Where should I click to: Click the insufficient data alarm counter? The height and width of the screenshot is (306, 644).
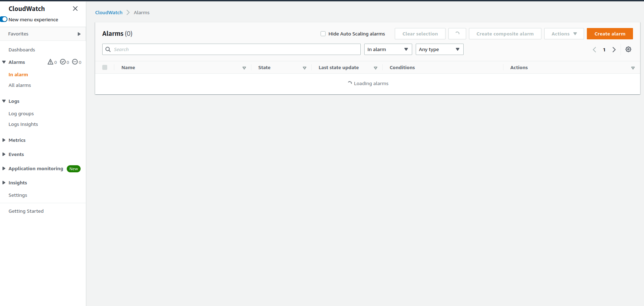(77, 62)
